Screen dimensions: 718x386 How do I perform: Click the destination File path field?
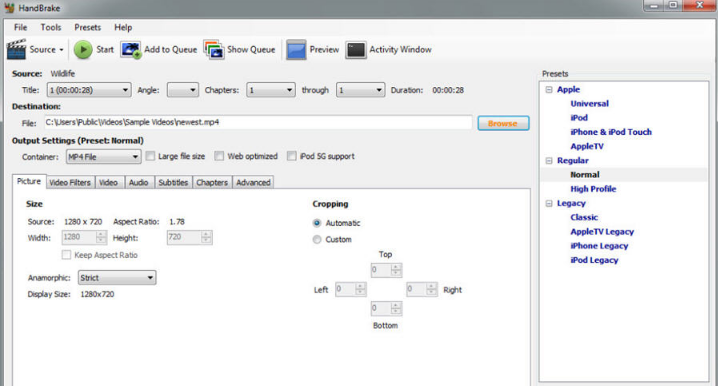point(258,122)
